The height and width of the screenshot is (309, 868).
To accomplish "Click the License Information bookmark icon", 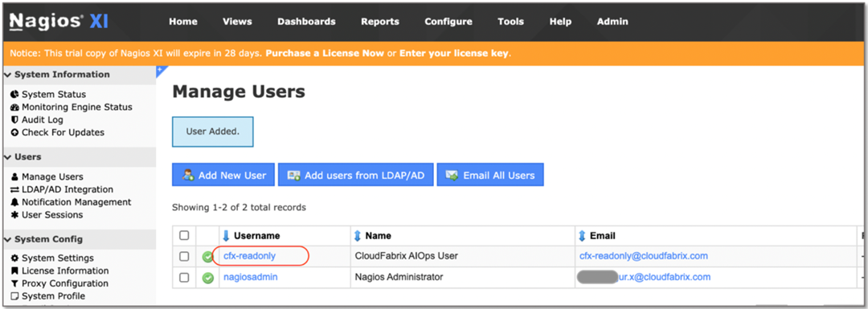I will coord(15,270).
